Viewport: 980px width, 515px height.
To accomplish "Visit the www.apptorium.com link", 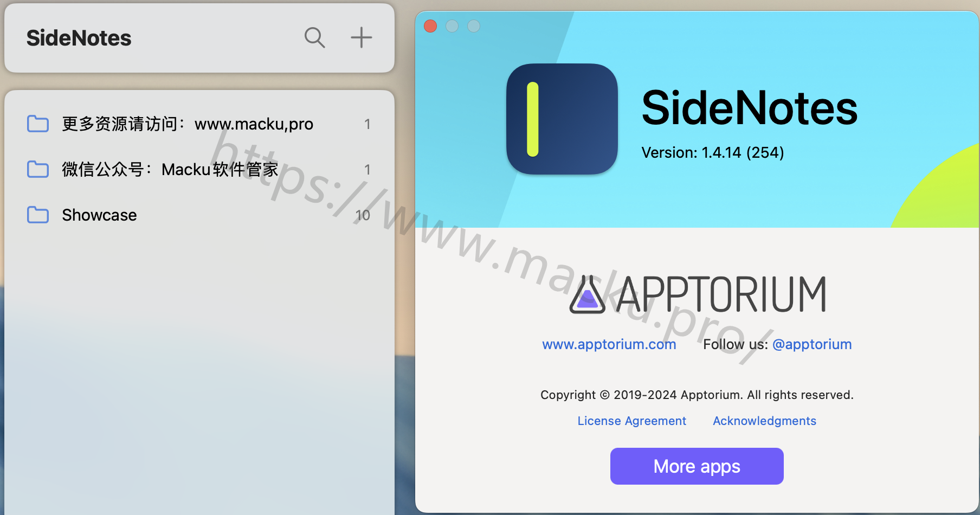I will point(609,344).
